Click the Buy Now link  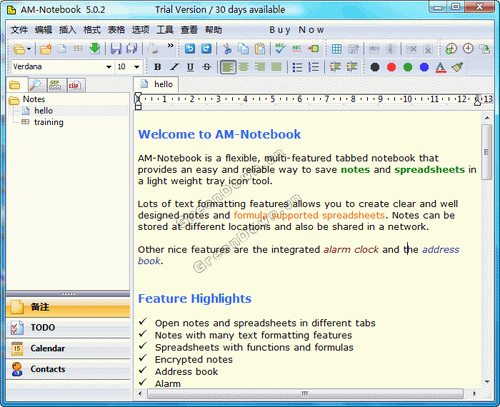point(296,30)
